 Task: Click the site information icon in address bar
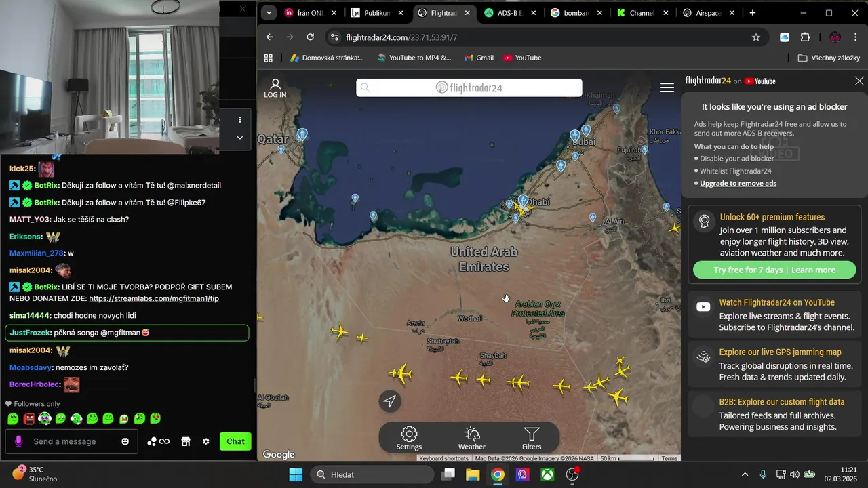pyautogui.click(x=333, y=37)
